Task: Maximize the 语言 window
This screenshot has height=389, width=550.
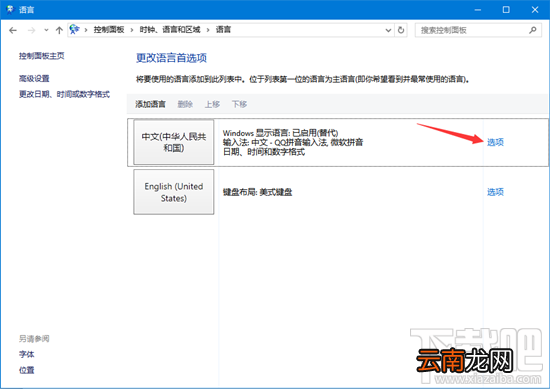Action: click(506, 10)
